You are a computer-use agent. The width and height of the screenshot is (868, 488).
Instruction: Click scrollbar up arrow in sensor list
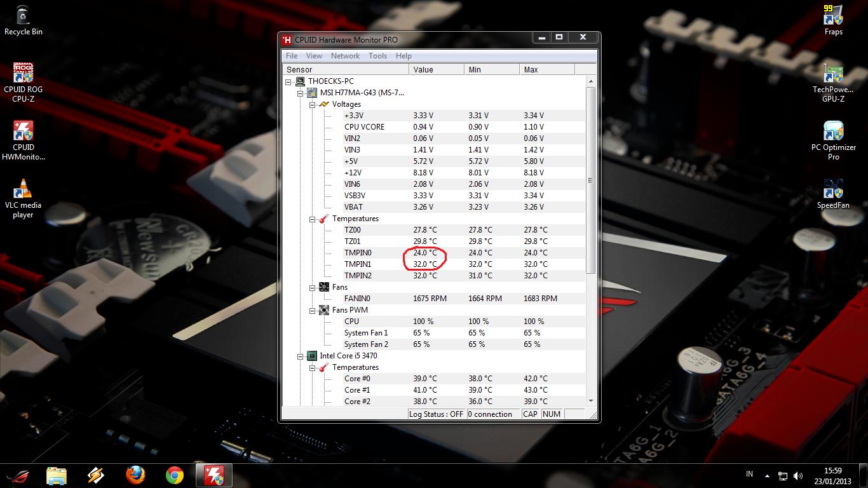[x=591, y=81]
